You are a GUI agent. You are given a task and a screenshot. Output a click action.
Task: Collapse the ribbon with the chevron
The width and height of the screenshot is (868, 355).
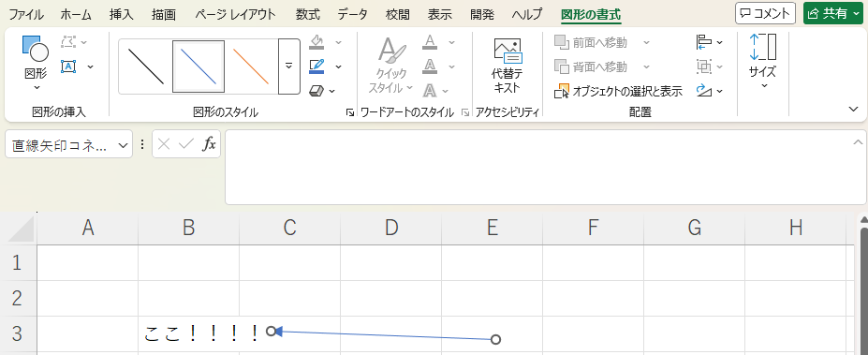[x=854, y=109]
